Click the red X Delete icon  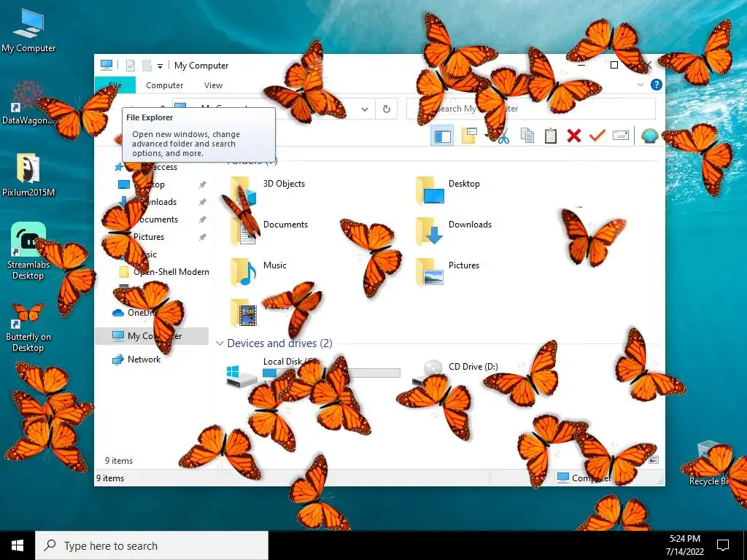click(x=574, y=136)
